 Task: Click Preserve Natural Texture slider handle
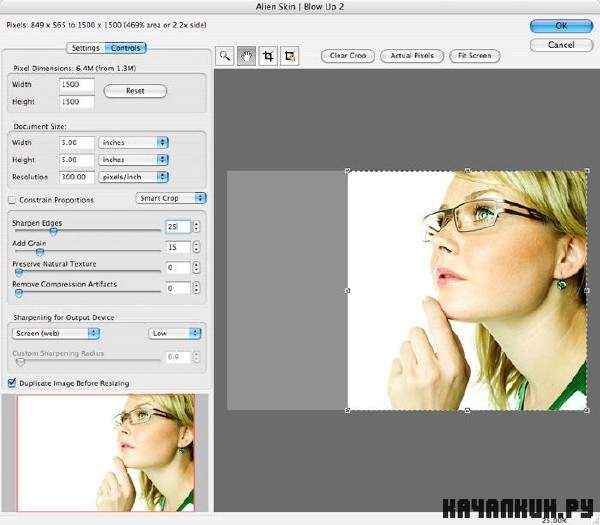pyautogui.click(x=18, y=272)
